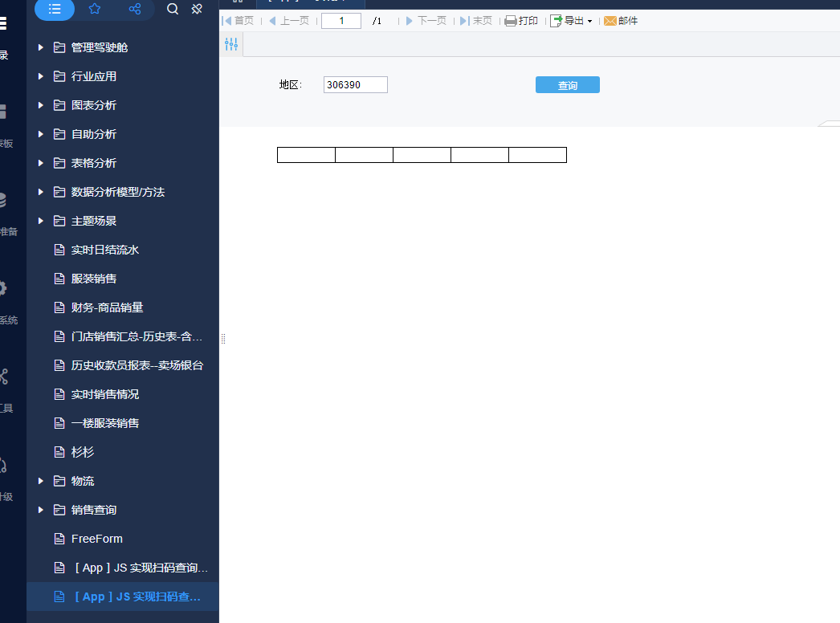
Task: Click the 实时日结流水 document icon
Action: pyautogui.click(x=59, y=250)
